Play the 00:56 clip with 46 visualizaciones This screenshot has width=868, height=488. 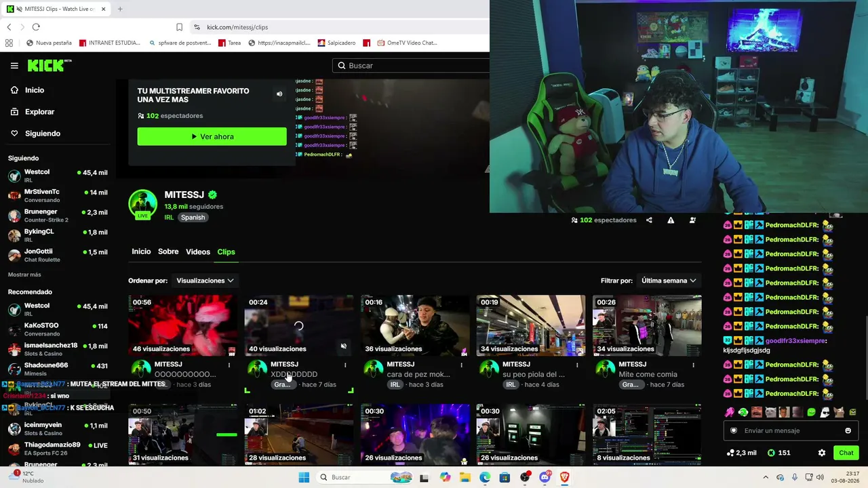pyautogui.click(x=182, y=325)
